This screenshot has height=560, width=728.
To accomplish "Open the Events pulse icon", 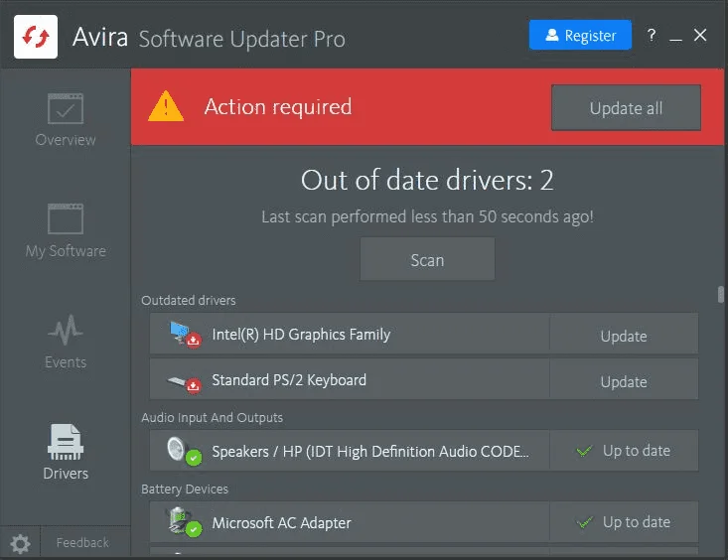I will (66, 330).
